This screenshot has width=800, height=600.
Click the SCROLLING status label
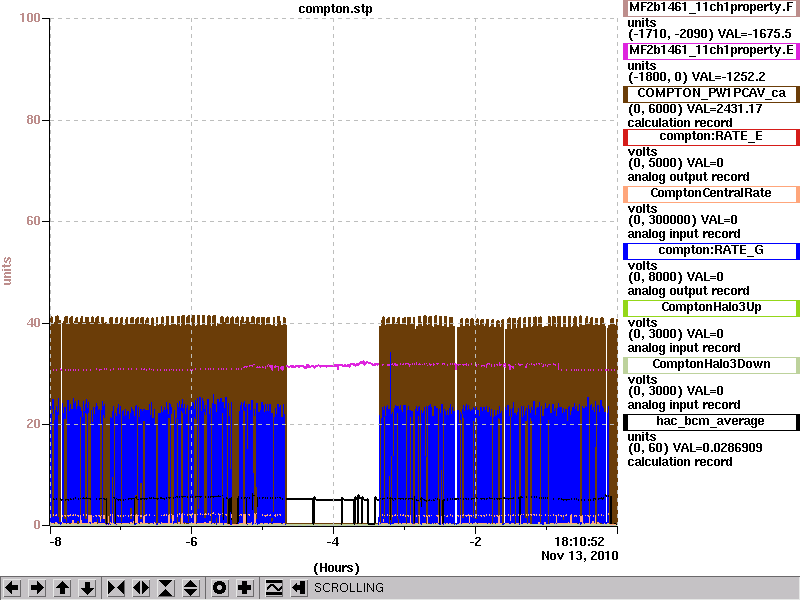click(x=348, y=588)
